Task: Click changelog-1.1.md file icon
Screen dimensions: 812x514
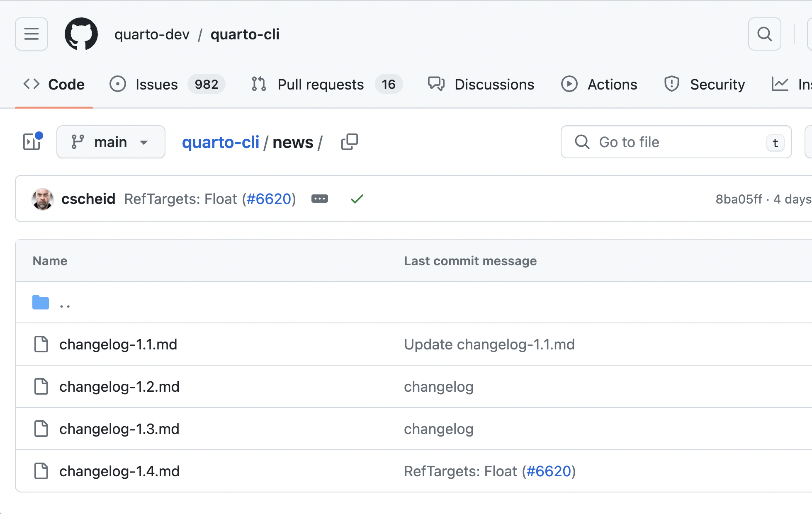Action: click(x=41, y=344)
